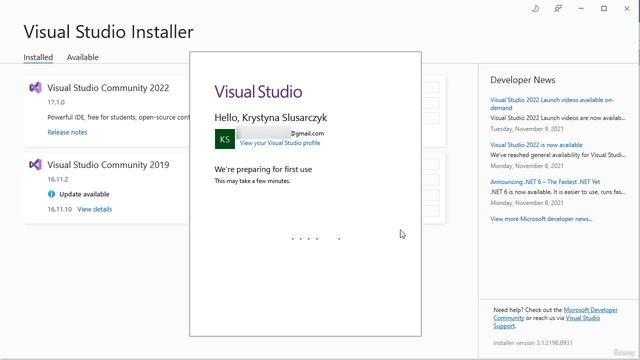Click the send feedback icon in title bar
The height and width of the screenshot is (360, 640).
pyautogui.click(x=558, y=9)
